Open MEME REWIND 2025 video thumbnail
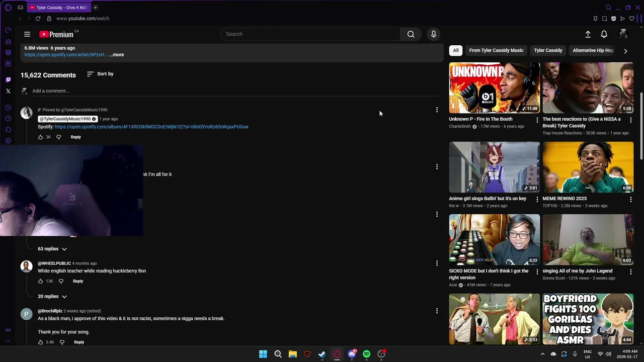The image size is (644, 362). 588,167
